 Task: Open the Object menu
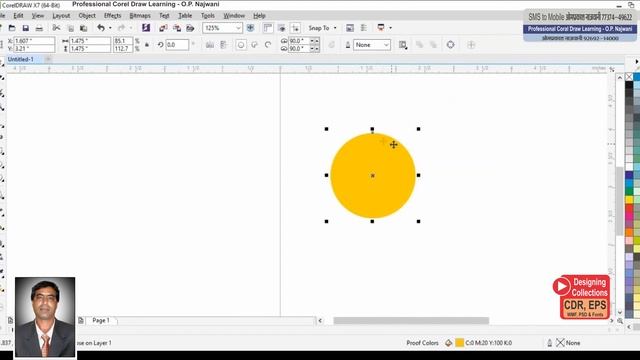pos(87,16)
